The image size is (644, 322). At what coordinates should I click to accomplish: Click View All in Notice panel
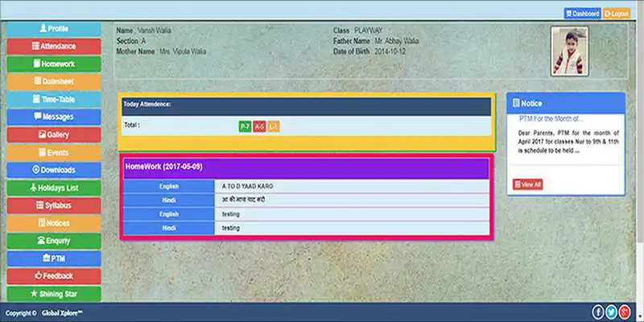(528, 184)
